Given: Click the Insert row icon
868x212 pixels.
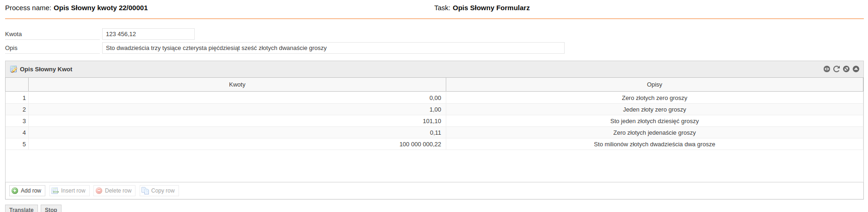Looking at the screenshot, I should (55, 191).
